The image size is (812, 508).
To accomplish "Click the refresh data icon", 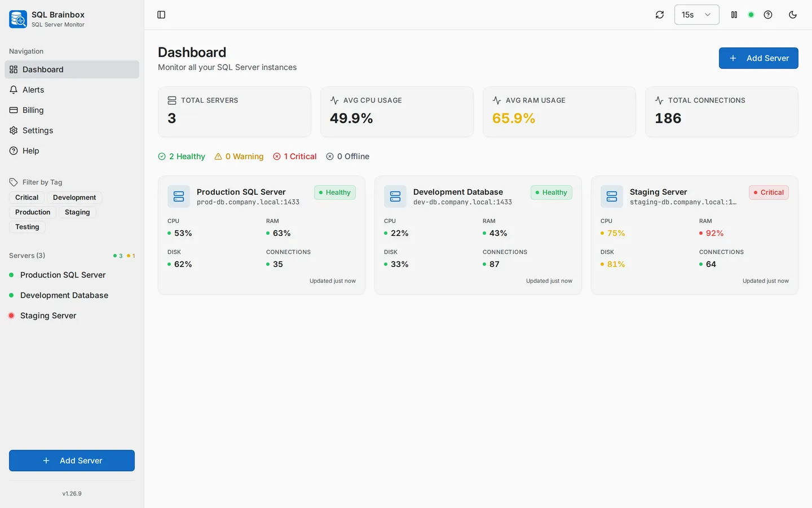I will pos(660,15).
